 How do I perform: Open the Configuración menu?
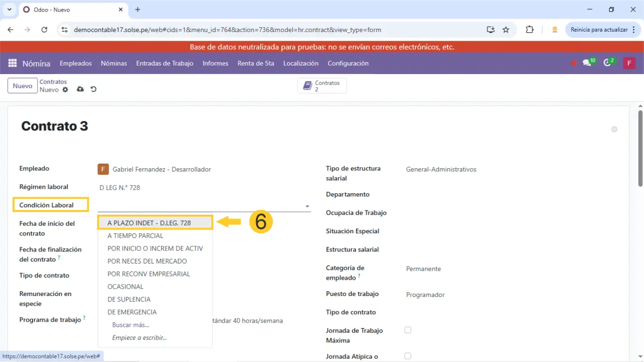[x=348, y=63]
